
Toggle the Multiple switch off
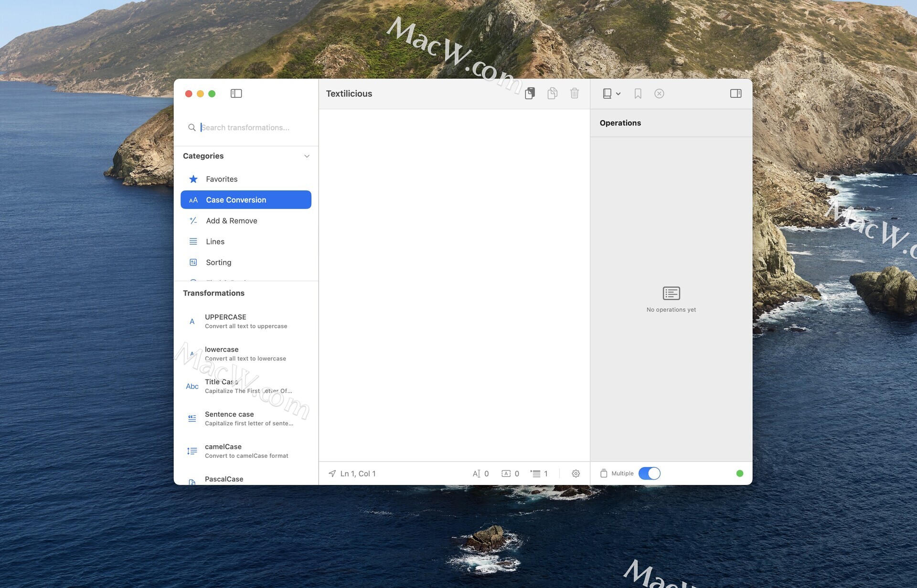(649, 473)
